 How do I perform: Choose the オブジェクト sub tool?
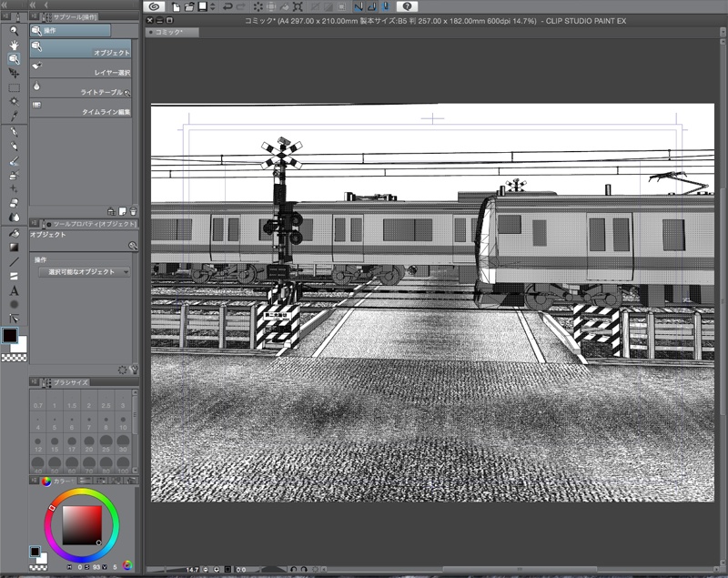pyautogui.click(x=81, y=49)
